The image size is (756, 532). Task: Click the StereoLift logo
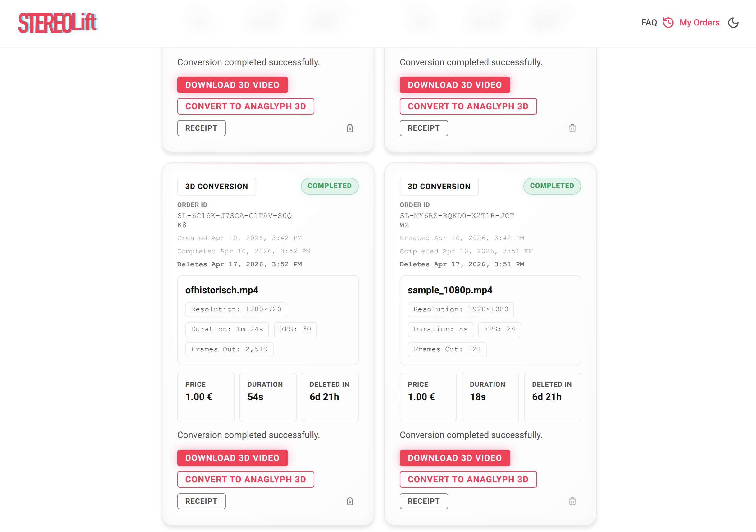pyautogui.click(x=58, y=23)
